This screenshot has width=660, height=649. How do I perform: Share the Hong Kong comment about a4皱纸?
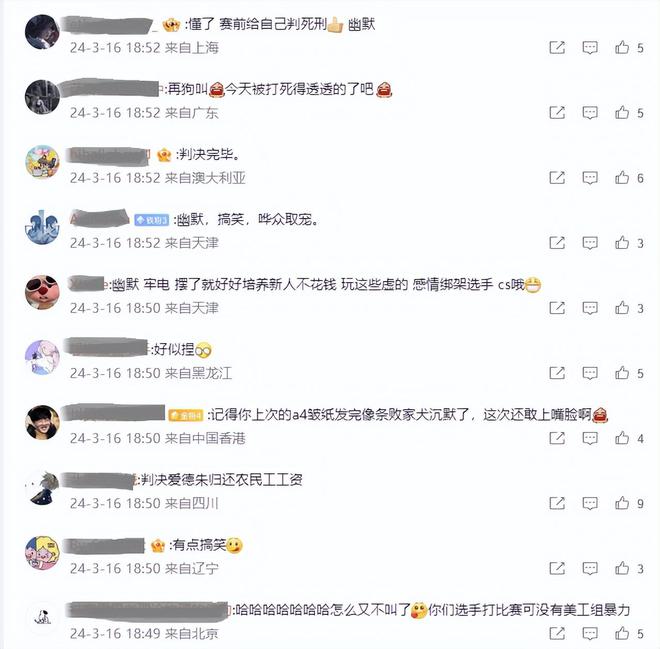[557, 438]
